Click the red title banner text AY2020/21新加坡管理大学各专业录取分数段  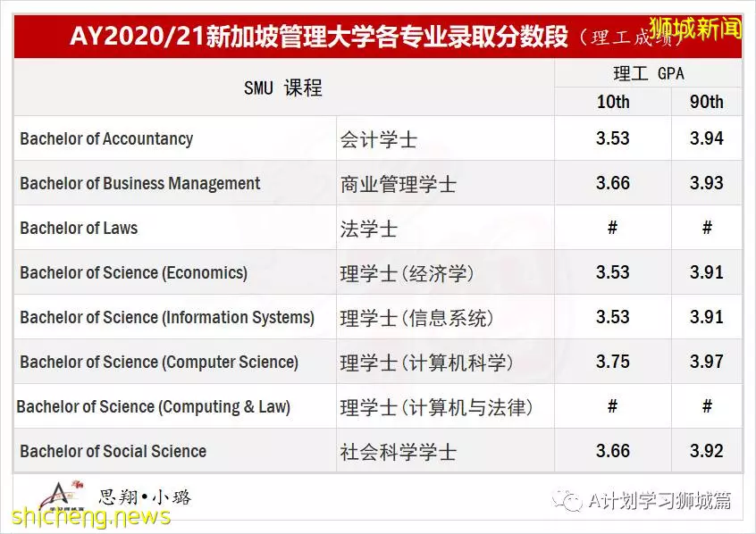click(319, 36)
